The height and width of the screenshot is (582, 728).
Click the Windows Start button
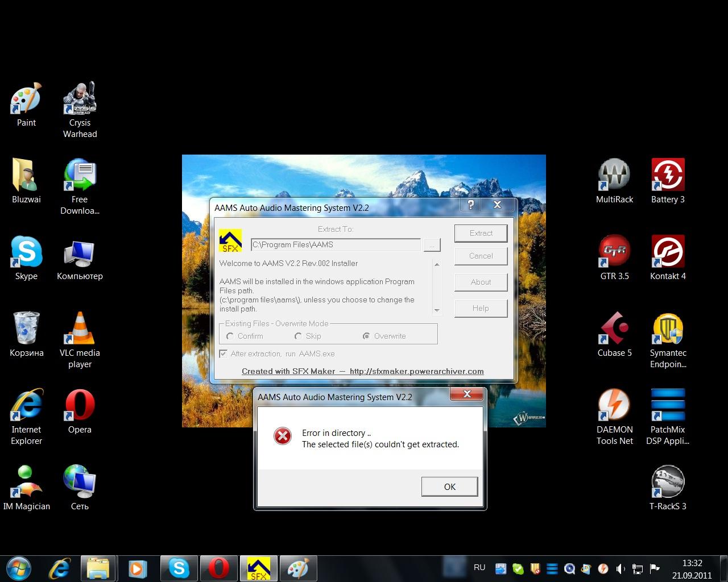click(18, 568)
